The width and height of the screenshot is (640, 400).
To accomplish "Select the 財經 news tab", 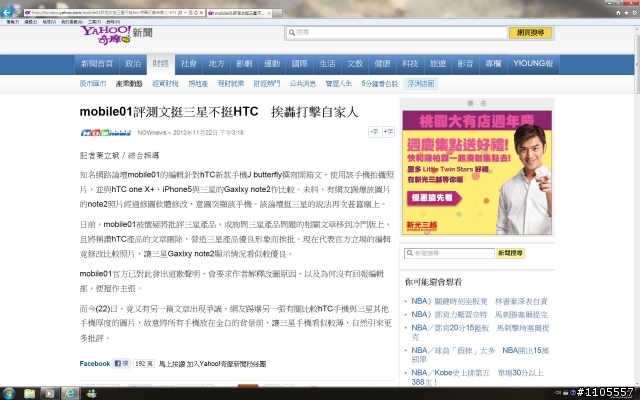I will pos(161,64).
